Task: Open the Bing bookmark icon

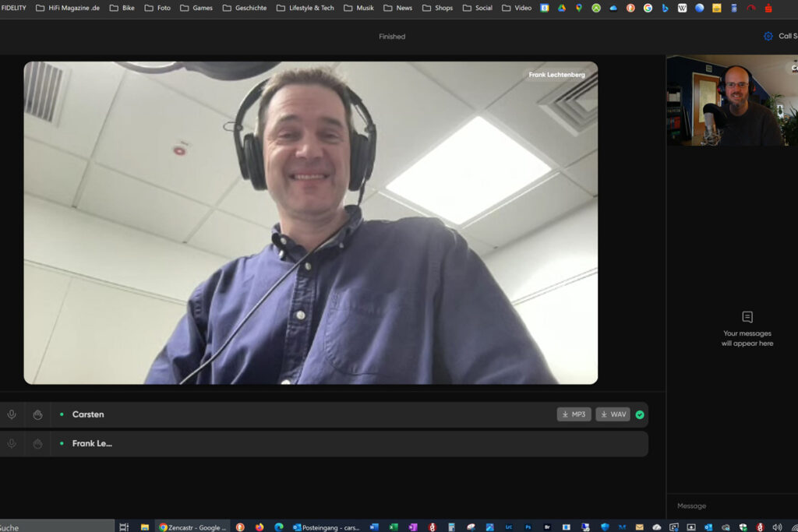Action: point(665,8)
